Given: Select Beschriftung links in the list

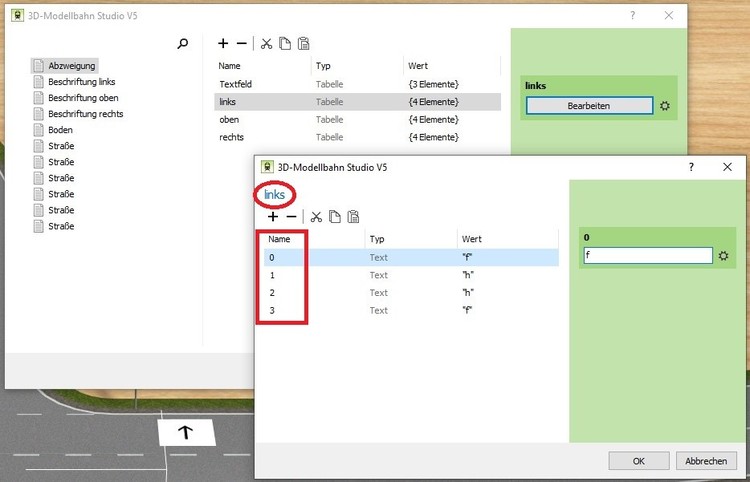Looking at the screenshot, I should point(81,82).
